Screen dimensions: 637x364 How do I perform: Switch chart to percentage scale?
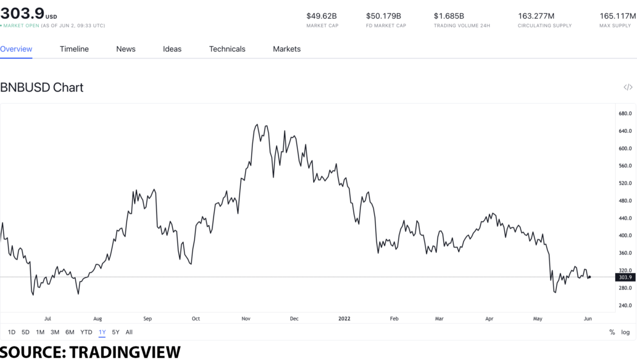[611, 332]
